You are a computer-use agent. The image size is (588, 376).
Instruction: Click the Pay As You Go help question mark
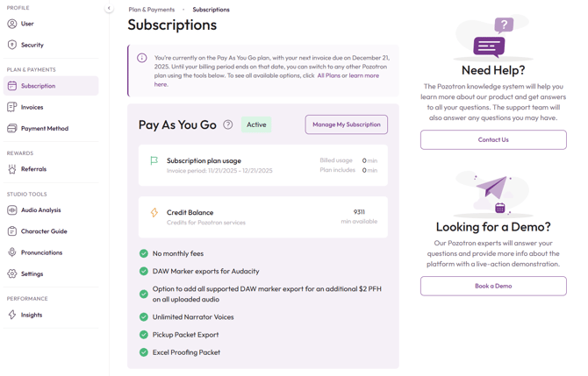[228, 124]
